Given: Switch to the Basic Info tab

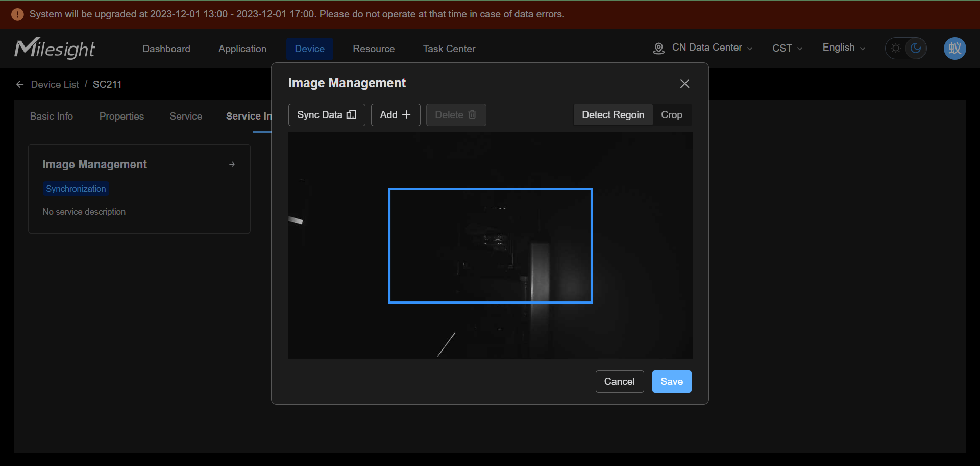Looking at the screenshot, I should (52, 116).
